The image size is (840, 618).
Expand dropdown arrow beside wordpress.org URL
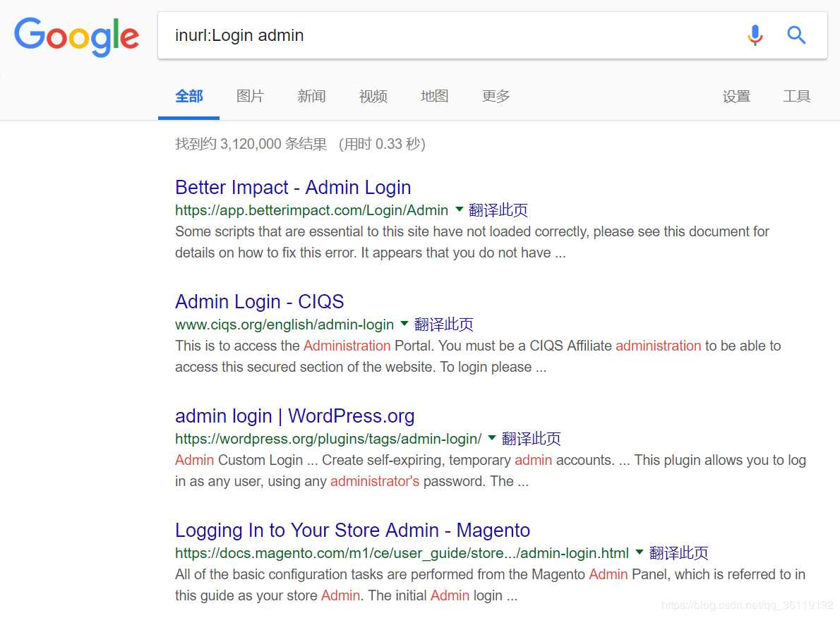coord(492,437)
